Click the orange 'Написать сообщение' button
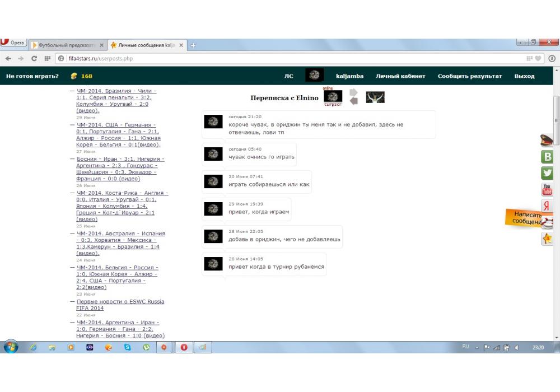The height and width of the screenshot is (392, 560). [x=526, y=218]
